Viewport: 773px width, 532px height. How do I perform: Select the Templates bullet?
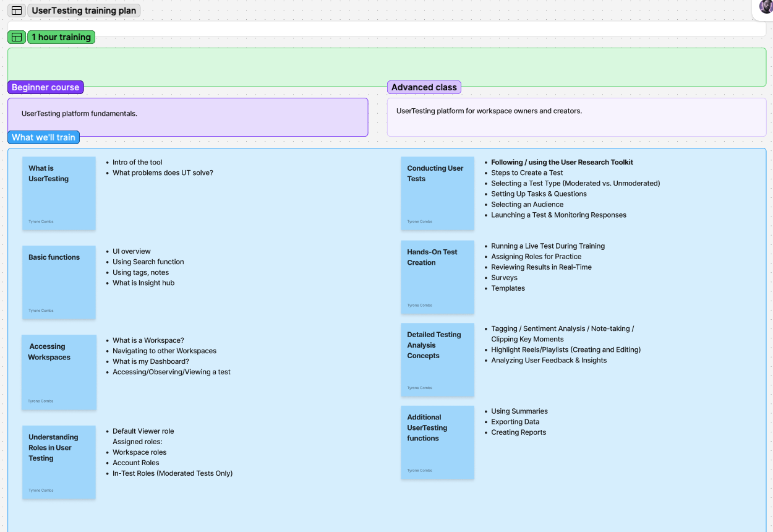click(508, 288)
